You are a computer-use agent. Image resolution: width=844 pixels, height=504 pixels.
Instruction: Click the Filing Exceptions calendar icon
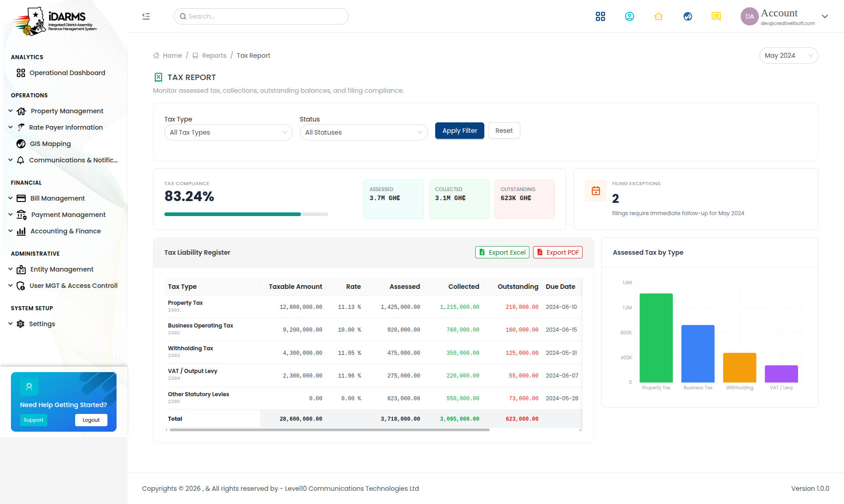click(x=596, y=191)
